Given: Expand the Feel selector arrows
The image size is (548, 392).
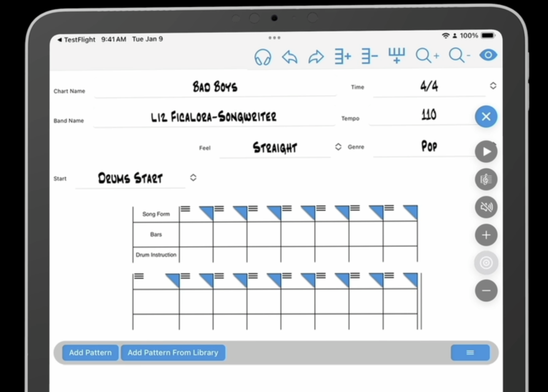Looking at the screenshot, I should pos(338,147).
